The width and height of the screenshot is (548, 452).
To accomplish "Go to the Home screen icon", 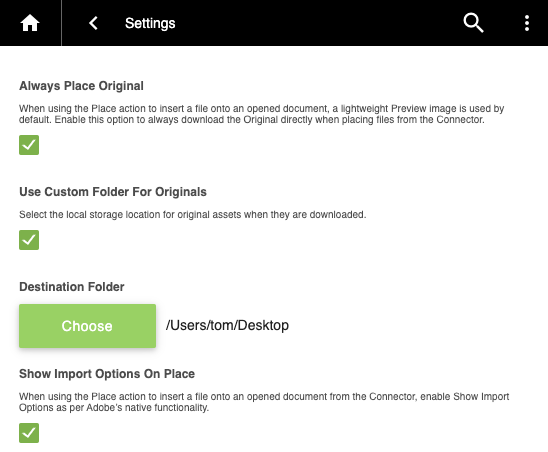I will (x=30, y=23).
